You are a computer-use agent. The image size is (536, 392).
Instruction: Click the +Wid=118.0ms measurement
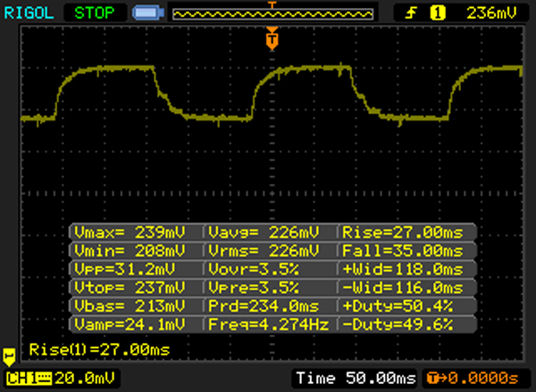click(403, 270)
